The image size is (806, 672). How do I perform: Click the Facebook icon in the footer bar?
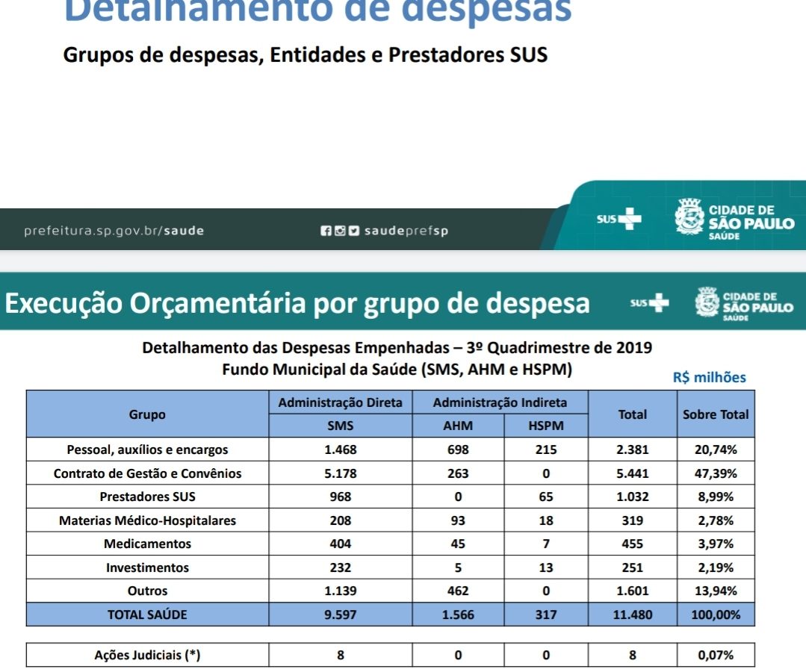coord(326,231)
